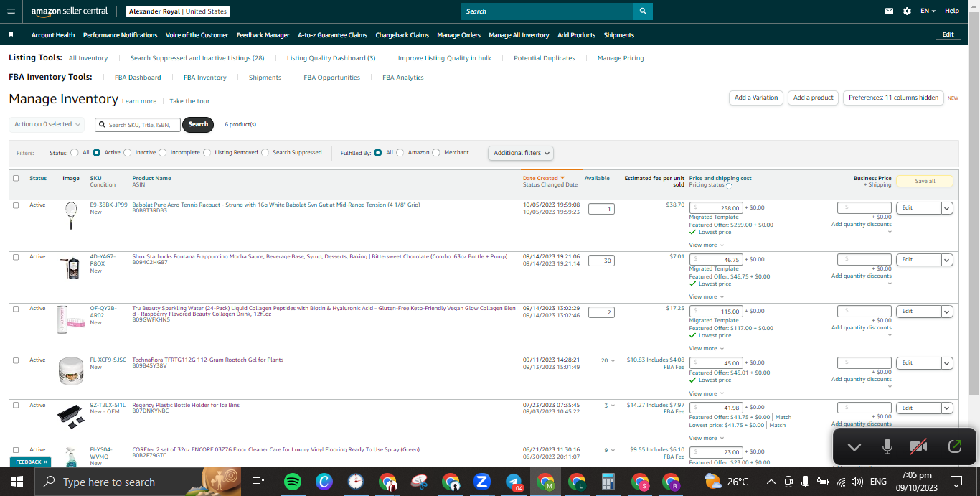
Task: Go to the FBA Dashboard tab
Action: pyautogui.click(x=138, y=78)
